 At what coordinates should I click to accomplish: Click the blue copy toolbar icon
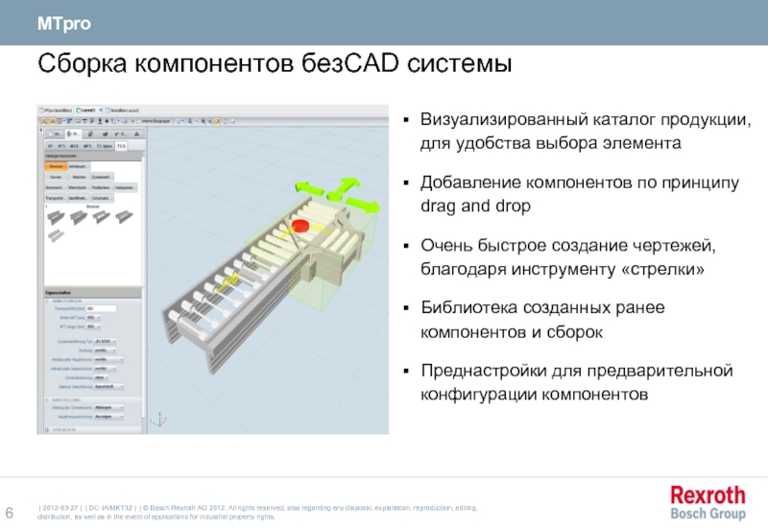pos(124,121)
